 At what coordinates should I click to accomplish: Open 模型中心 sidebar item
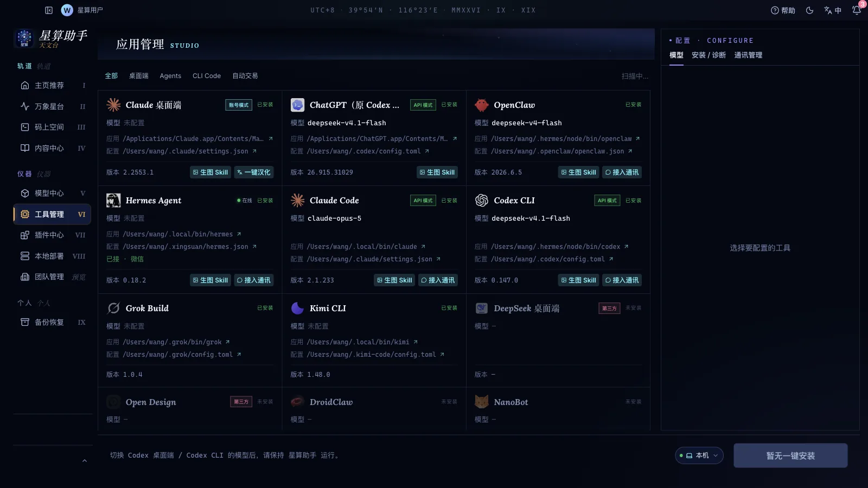[52, 193]
